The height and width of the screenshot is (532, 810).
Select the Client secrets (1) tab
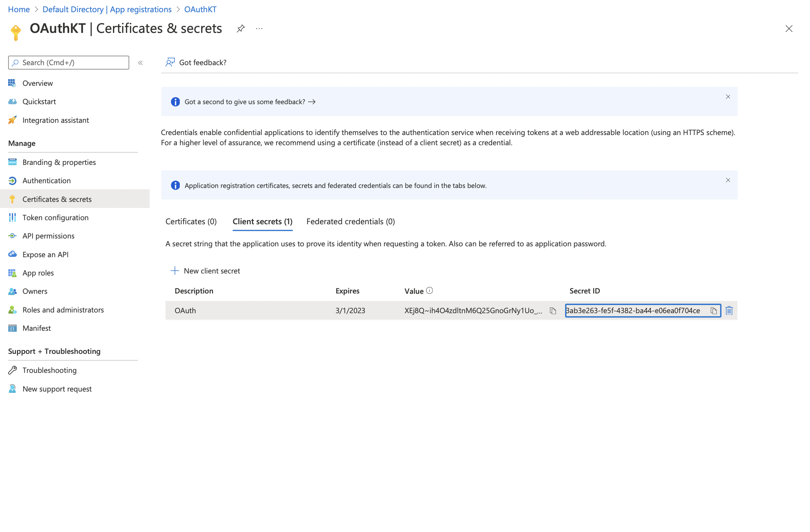pos(263,222)
